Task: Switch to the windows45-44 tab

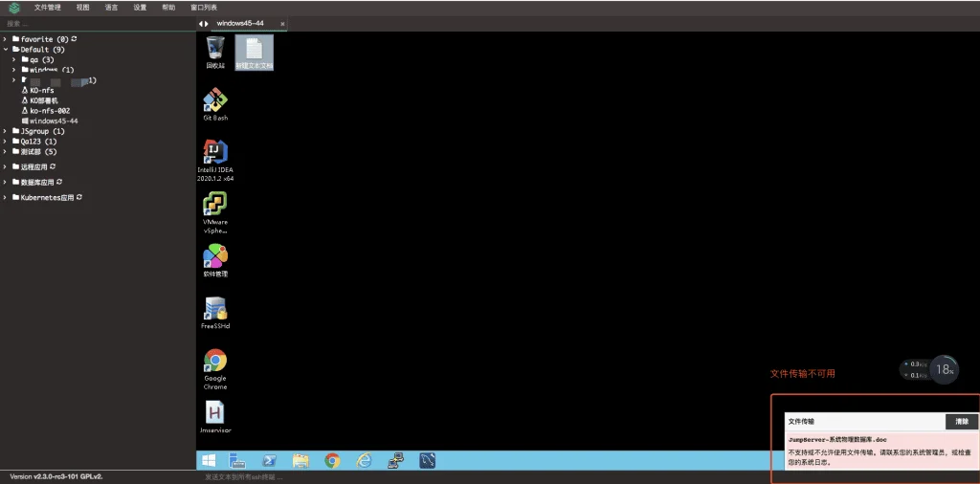Action: [240, 23]
